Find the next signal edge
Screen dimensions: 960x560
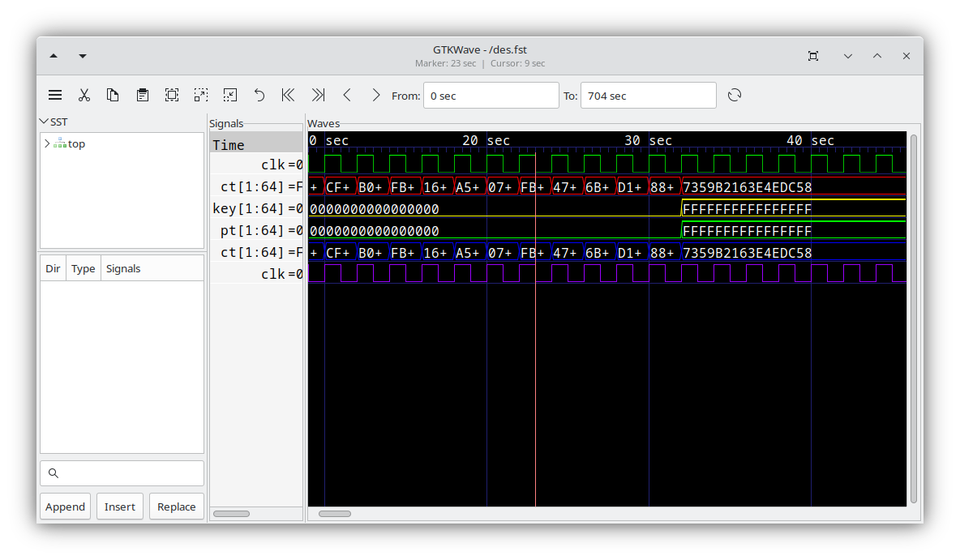coord(375,95)
